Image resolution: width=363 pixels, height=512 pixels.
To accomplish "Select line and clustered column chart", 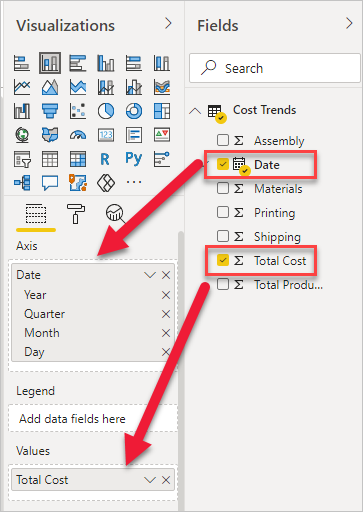I will coord(134,87).
